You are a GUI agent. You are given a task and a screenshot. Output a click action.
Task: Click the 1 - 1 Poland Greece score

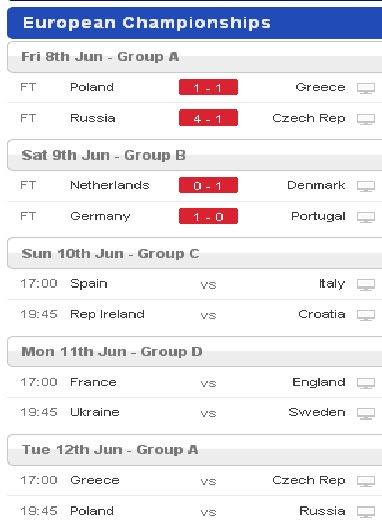tap(209, 87)
